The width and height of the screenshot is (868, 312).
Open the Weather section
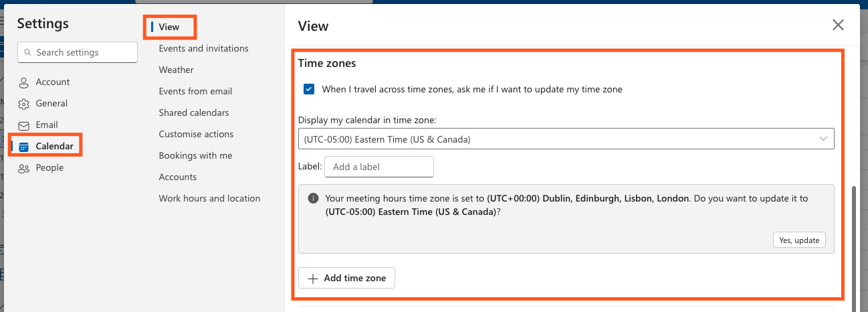tap(176, 70)
